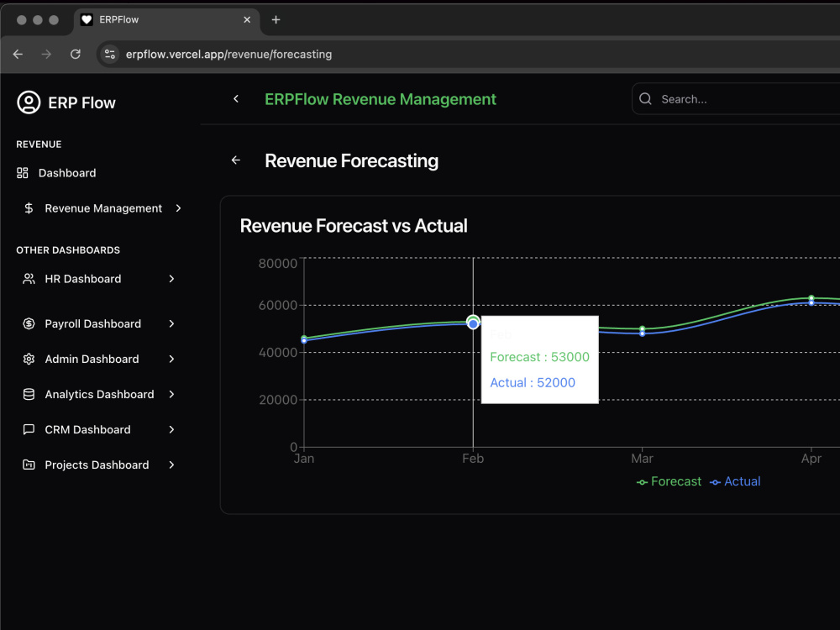The image size is (840, 630).
Task: Click the ERP Flow brand name
Action: (x=82, y=102)
